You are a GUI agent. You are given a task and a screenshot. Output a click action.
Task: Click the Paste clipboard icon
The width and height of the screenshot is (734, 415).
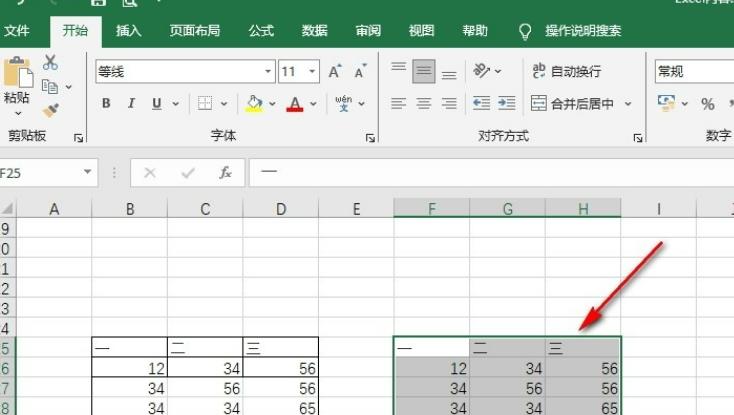(18, 73)
